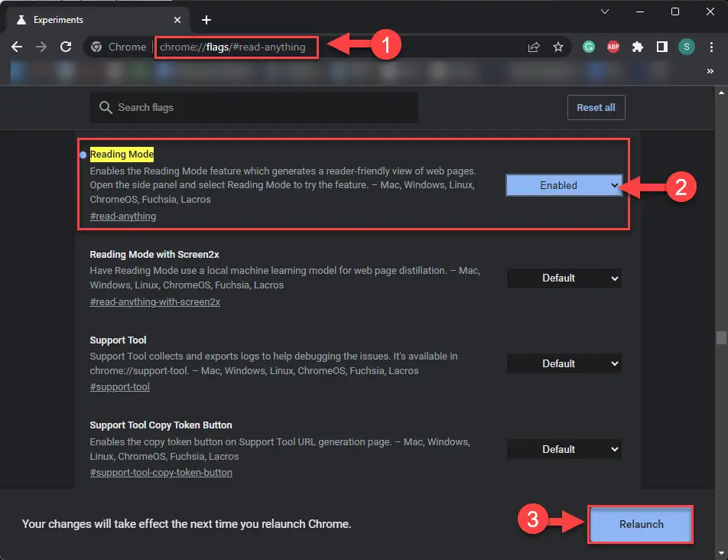The width and height of the screenshot is (728, 560).
Task: Click the Relaunch button
Action: click(x=641, y=524)
